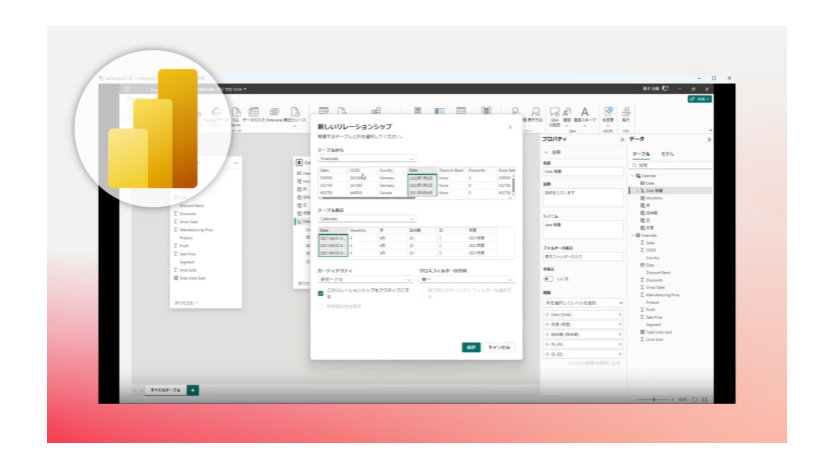
Task: Select Total Units Sold measure in data pane
Action: (x=659, y=332)
